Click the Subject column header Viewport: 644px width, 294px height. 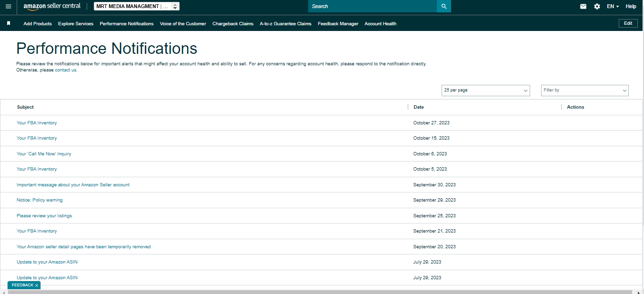click(25, 107)
